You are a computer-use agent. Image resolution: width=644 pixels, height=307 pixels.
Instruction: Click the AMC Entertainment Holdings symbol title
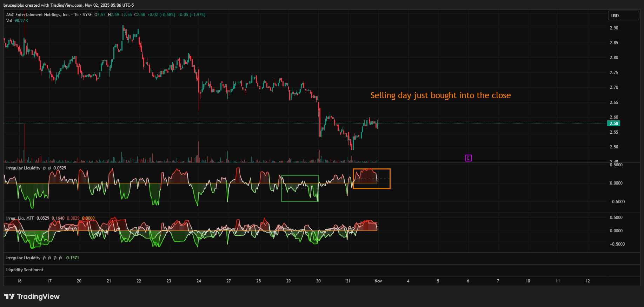[x=38, y=15]
